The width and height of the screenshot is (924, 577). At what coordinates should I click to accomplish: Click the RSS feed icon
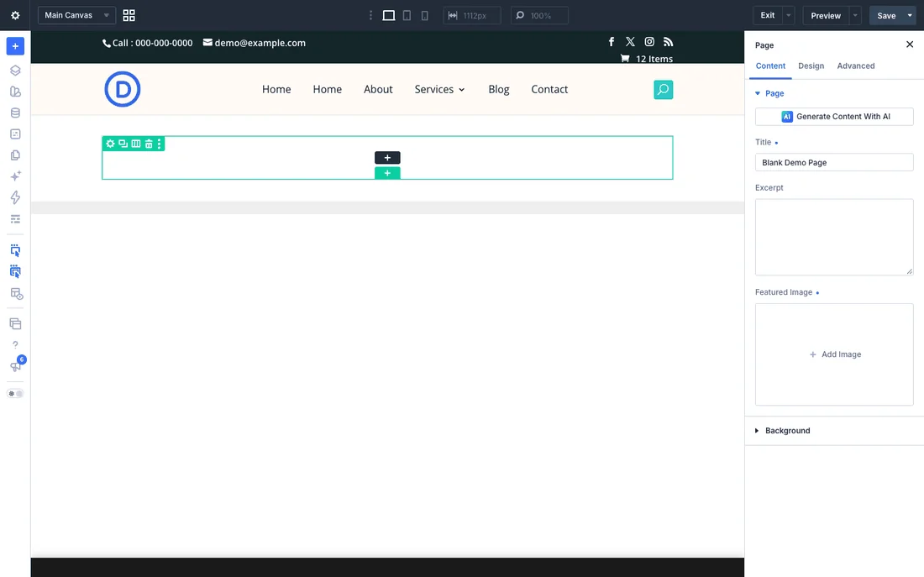668,42
